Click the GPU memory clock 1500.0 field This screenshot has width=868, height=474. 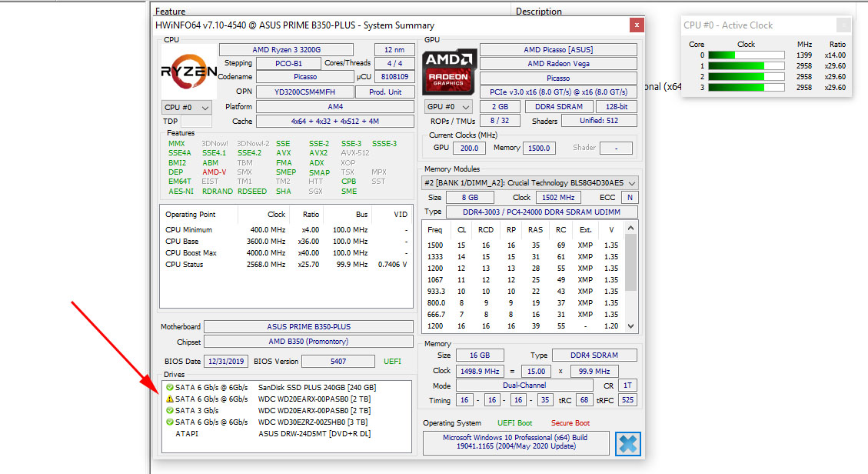point(539,148)
